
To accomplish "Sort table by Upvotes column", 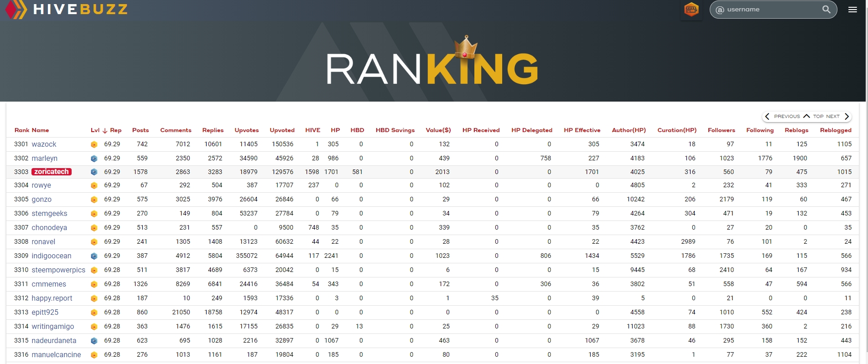I will click(247, 130).
